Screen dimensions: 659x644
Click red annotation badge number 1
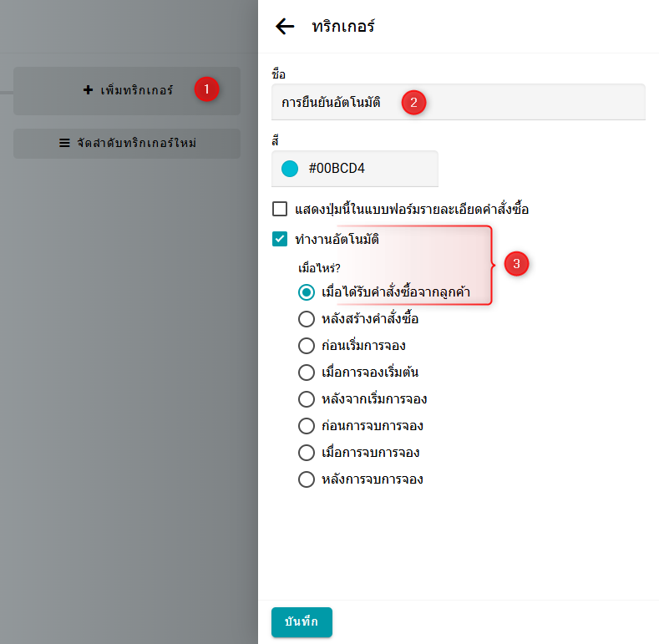206,89
